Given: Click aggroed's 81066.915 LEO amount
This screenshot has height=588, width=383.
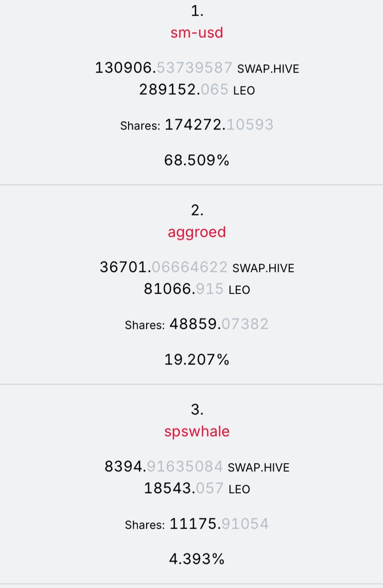Looking at the screenshot, I should [196, 289].
